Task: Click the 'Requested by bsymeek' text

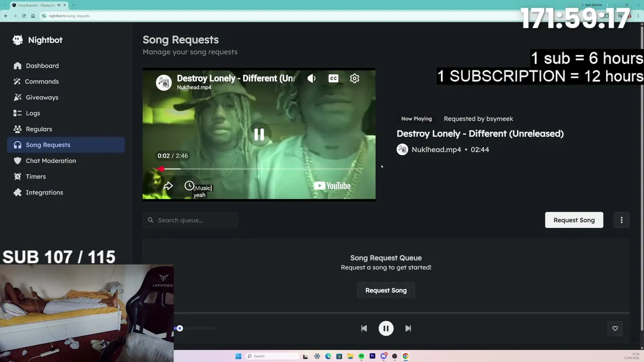Action: point(478,119)
